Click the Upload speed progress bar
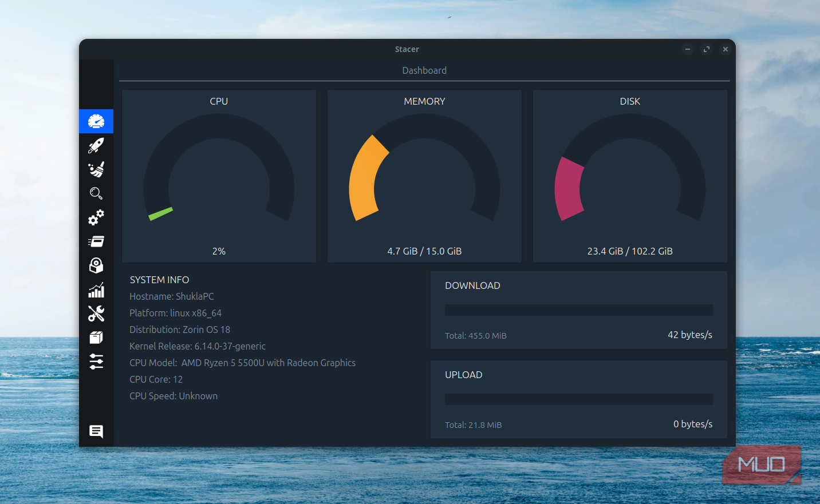This screenshot has width=820, height=504. click(578, 399)
